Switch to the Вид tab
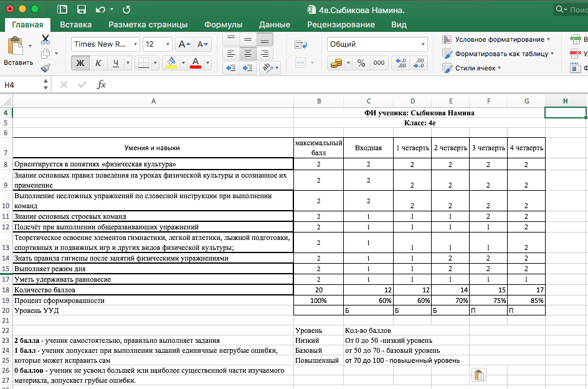 399,25
